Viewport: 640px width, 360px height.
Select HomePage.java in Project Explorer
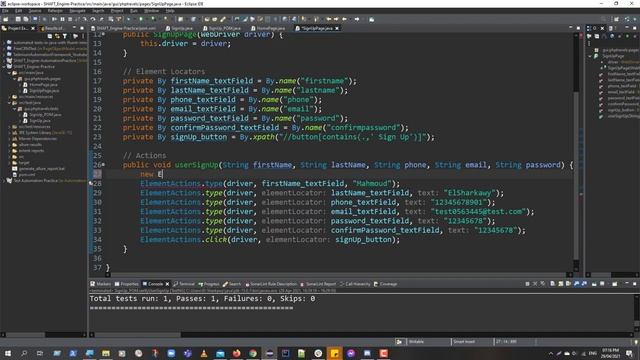[41, 85]
